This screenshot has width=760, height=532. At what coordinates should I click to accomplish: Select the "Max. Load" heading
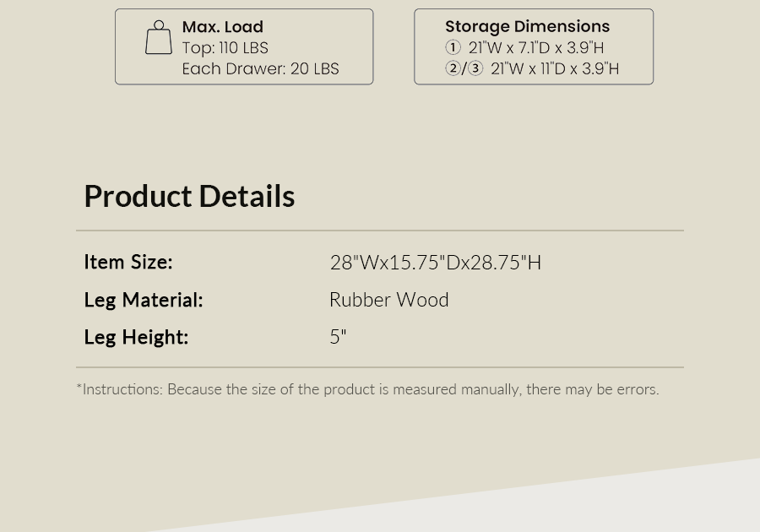click(223, 27)
